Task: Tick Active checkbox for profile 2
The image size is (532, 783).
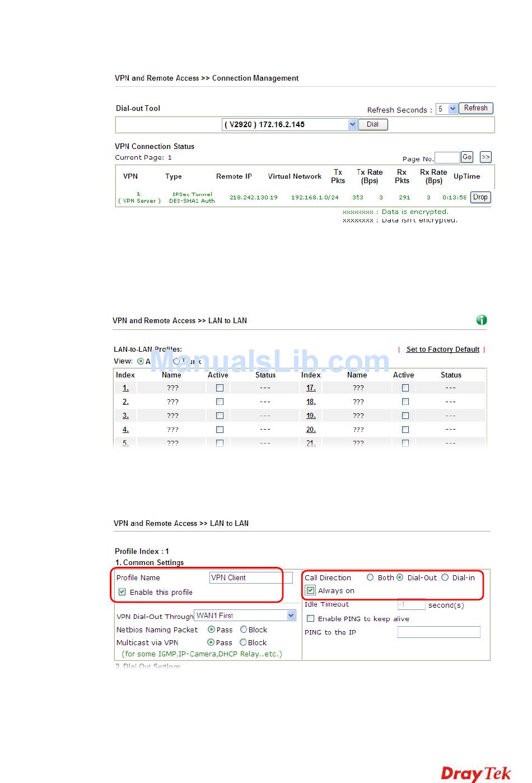Action: (220, 402)
